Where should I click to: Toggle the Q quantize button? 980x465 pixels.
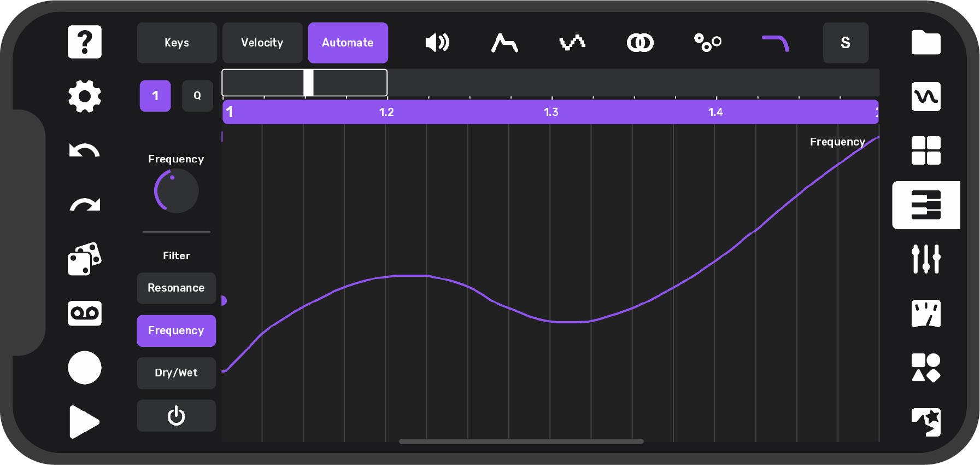[x=197, y=96]
